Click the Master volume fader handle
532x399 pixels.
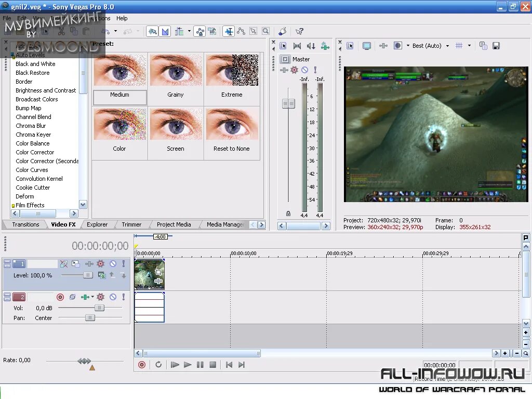pyautogui.click(x=288, y=104)
